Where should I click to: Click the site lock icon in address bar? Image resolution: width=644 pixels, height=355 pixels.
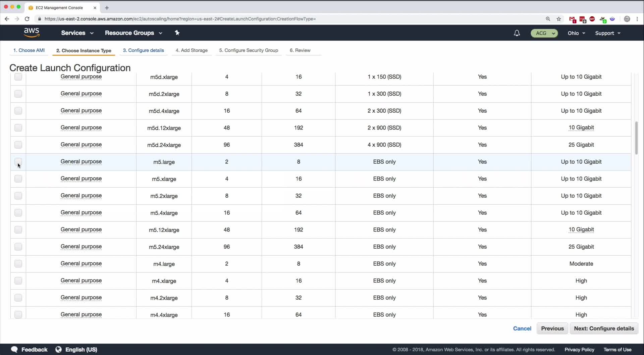(x=40, y=19)
